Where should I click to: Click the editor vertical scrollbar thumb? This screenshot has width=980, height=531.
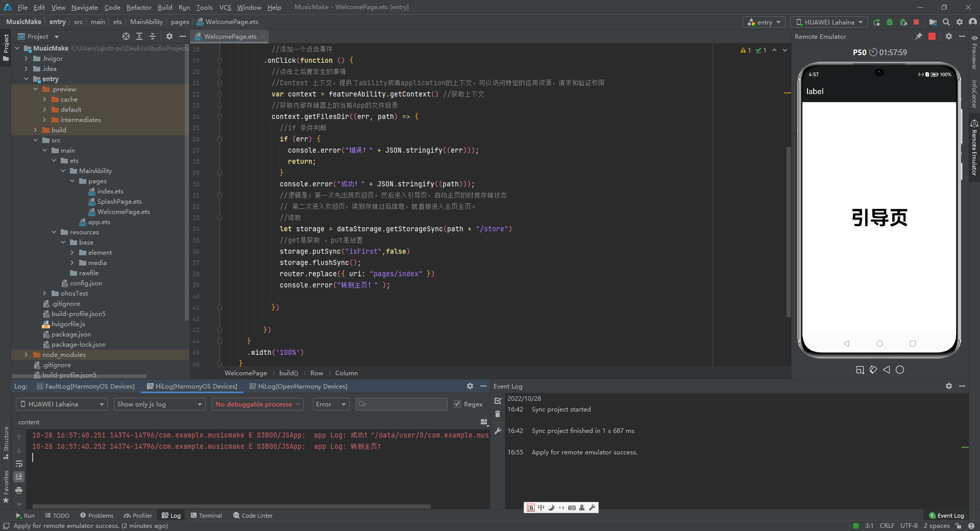tap(788, 231)
